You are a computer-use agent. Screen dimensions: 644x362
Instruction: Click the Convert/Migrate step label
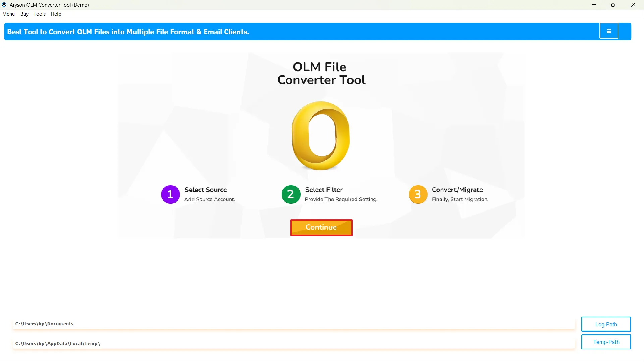tap(457, 190)
